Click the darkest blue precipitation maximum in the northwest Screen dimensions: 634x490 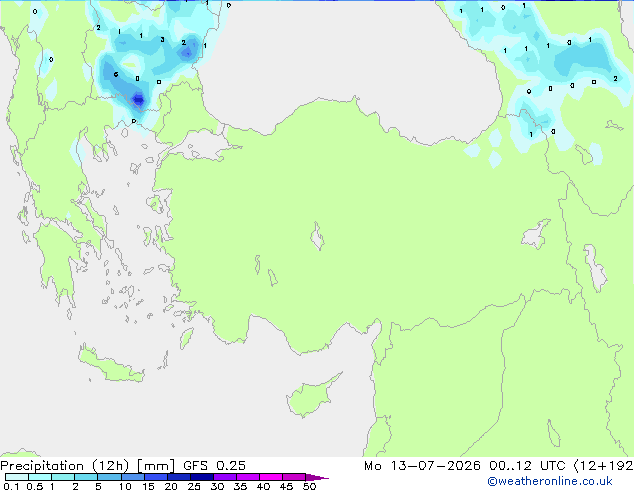point(139,99)
